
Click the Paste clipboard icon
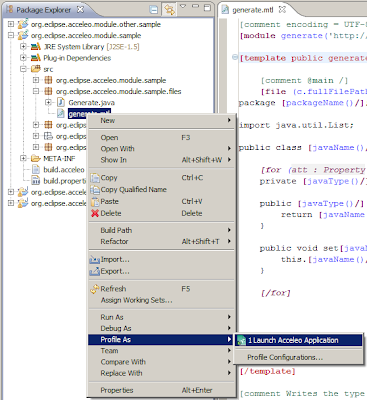pos(95,201)
